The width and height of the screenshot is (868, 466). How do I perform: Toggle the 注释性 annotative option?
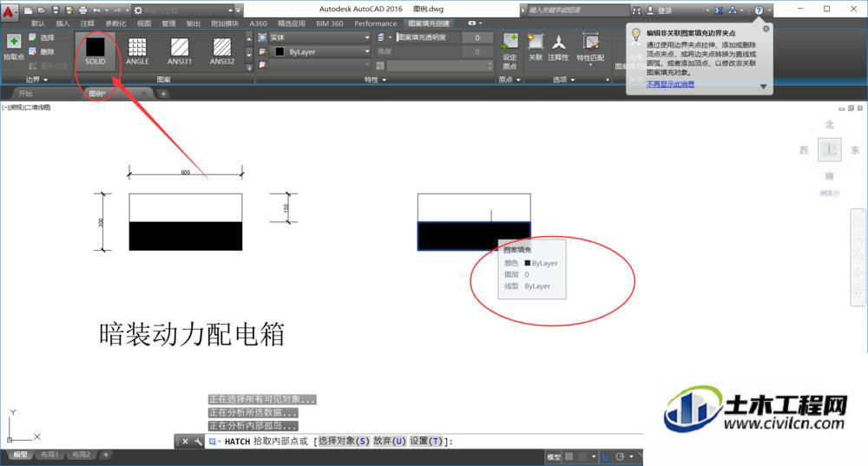pos(558,47)
